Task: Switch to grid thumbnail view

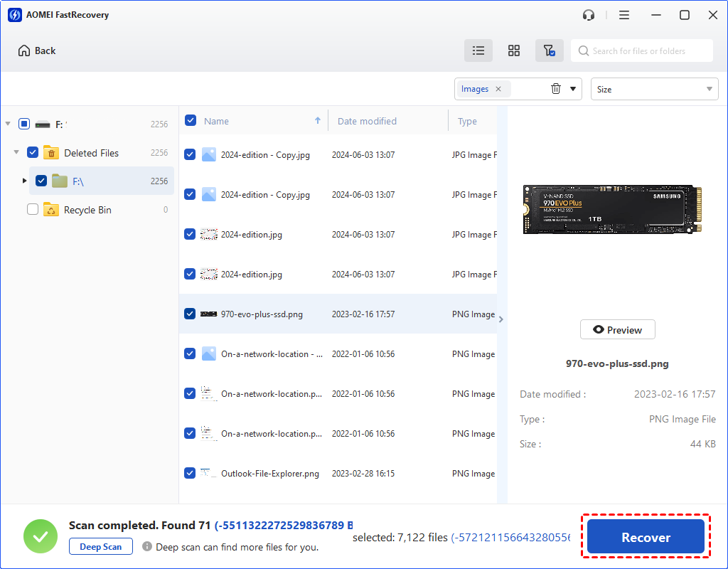Action: coord(514,50)
